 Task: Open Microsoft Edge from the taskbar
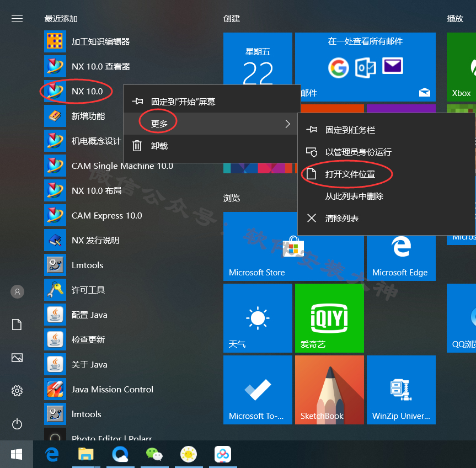point(52,454)
